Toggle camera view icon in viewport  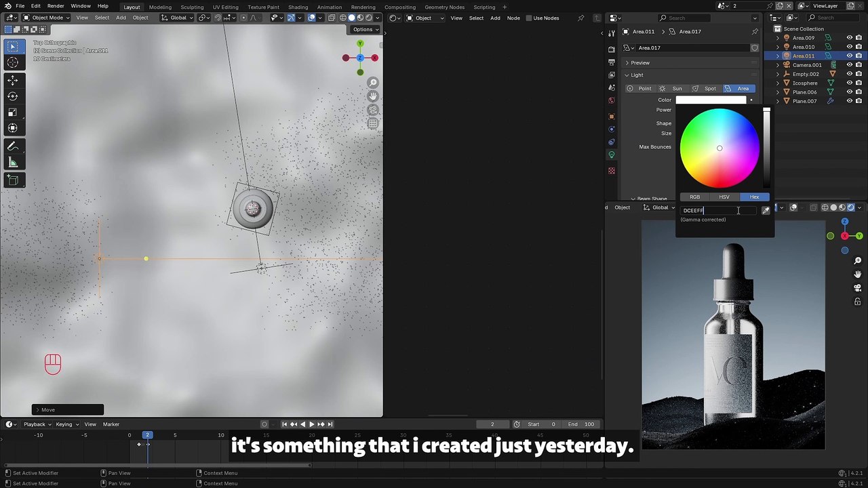tap(373, 110)
